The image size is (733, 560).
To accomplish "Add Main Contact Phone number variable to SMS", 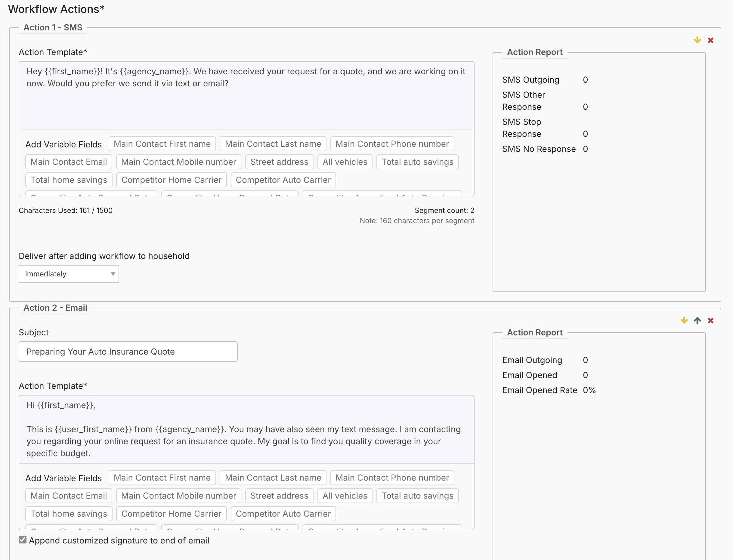I will tap(392, 144).
